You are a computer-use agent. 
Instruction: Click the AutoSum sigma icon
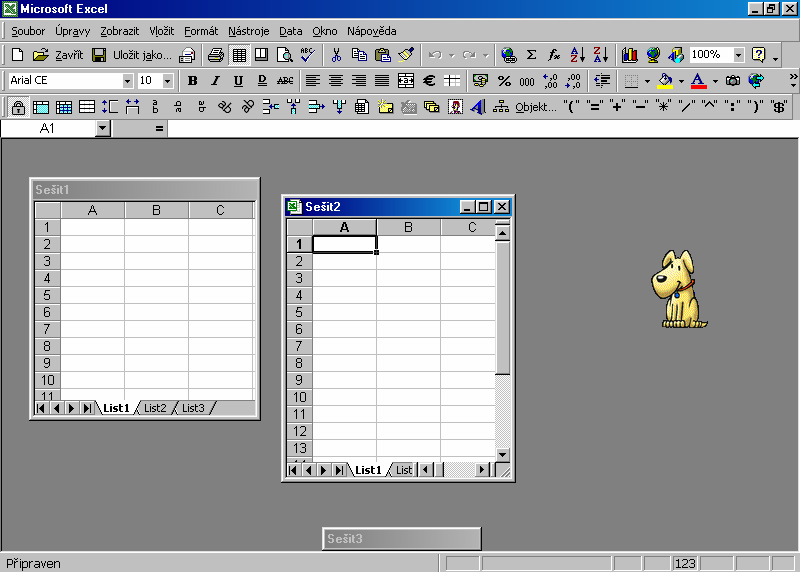click(531, 55)
